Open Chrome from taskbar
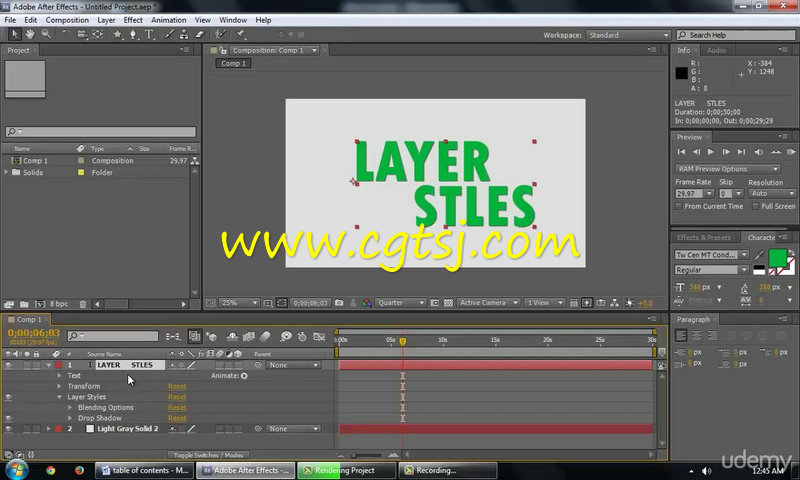The width and height of the screenshot is (800, 480). 51,470
